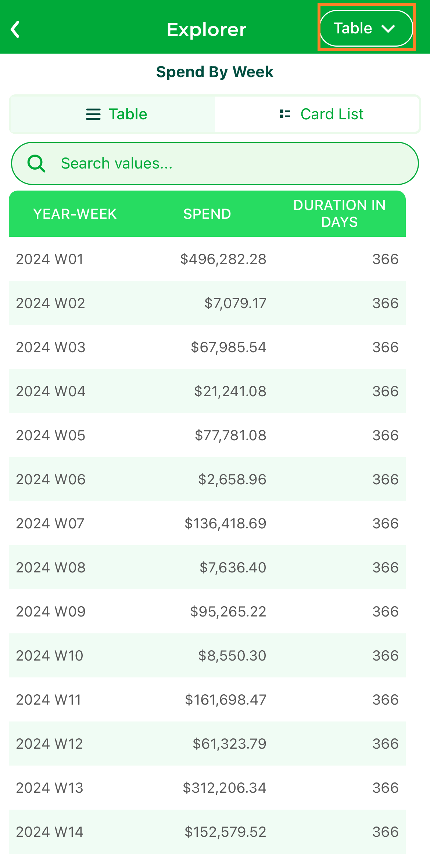Click the chevron beside Table in header
Viewport: 430px width, 868px height.
(x=388, y=29)
